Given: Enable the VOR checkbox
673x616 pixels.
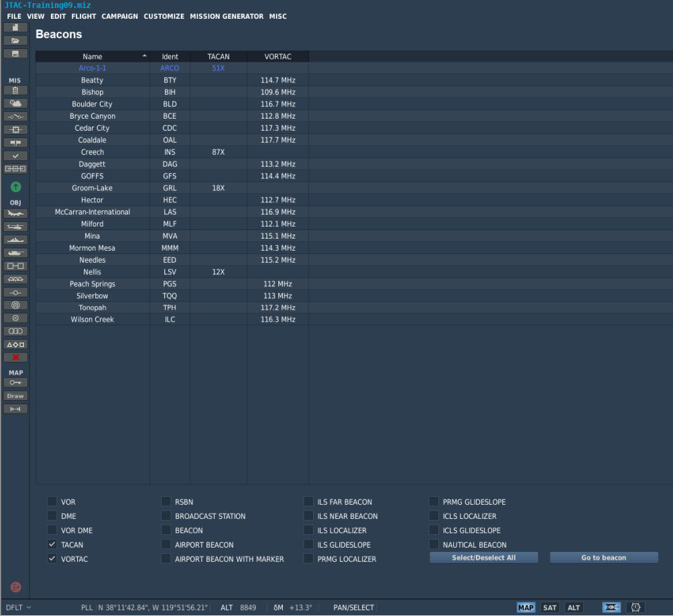Looking at the screenshot, I should [x=52, y=501].
